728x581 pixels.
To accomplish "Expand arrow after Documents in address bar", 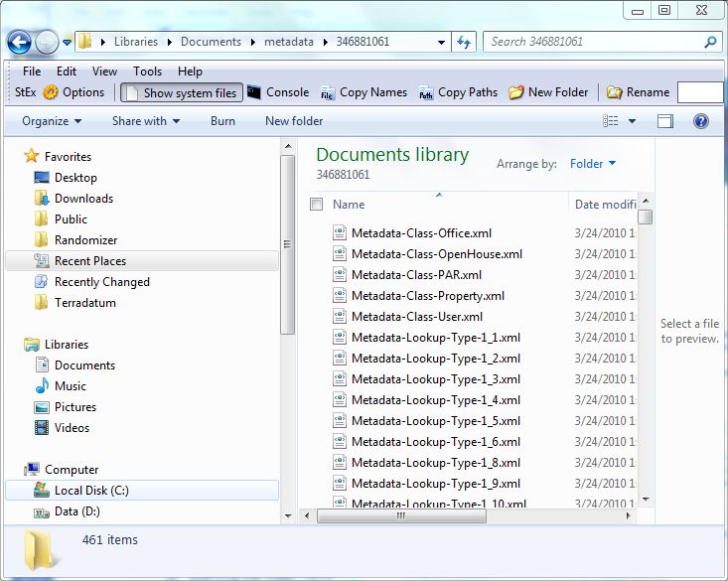I will tap(252, 43).
